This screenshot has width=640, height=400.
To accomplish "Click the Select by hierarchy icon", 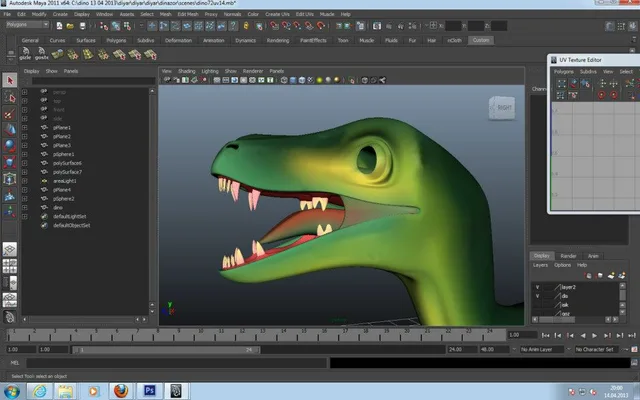I will 104,26.
